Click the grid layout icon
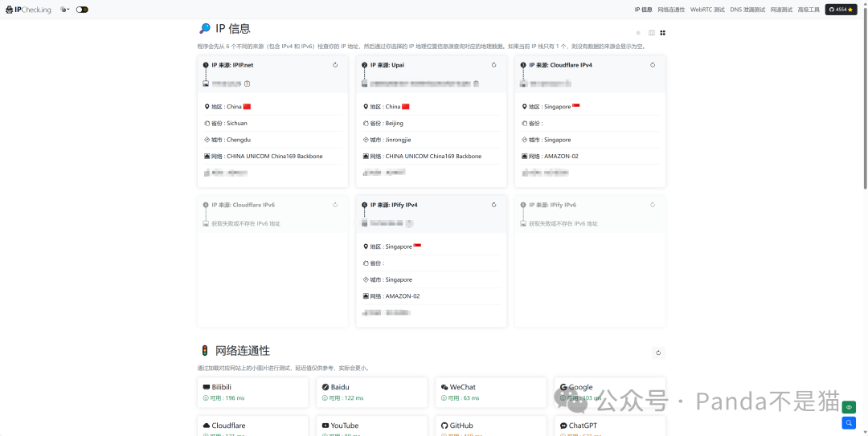The height and width of the screenshot is (436, 868). 662,33
